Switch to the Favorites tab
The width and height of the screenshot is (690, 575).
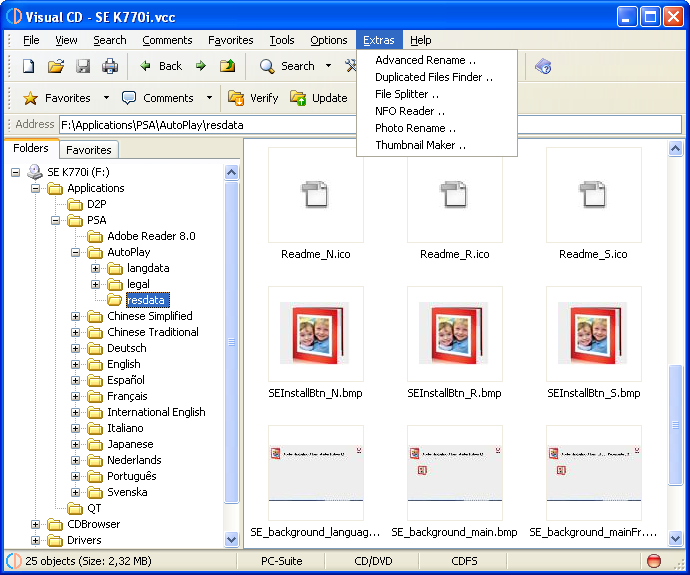89,150
